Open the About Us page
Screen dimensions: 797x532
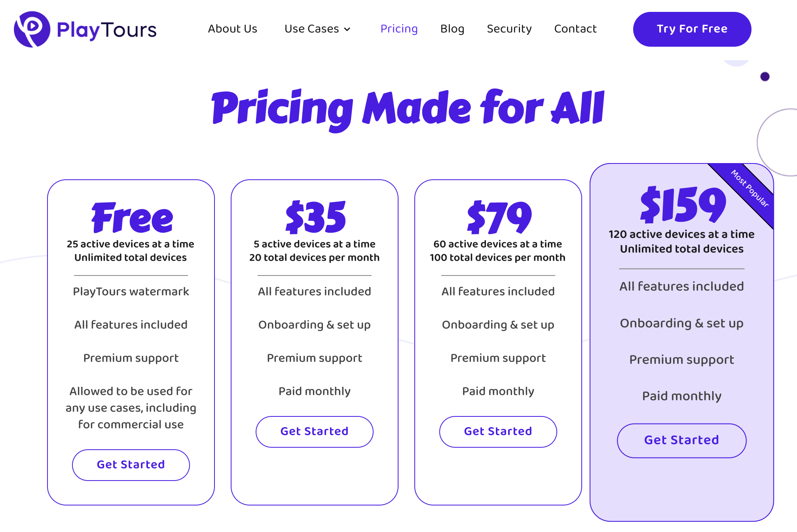click(x=233, y=29)
